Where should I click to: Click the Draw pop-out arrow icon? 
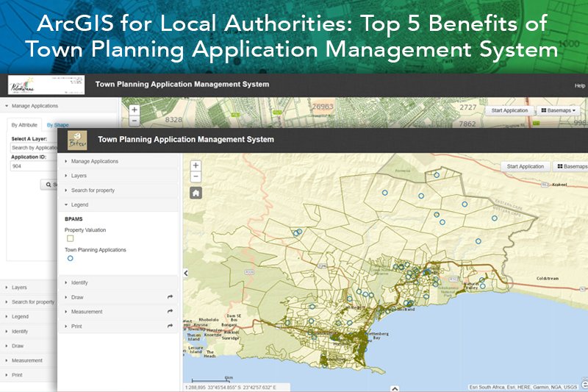[170, 296]
